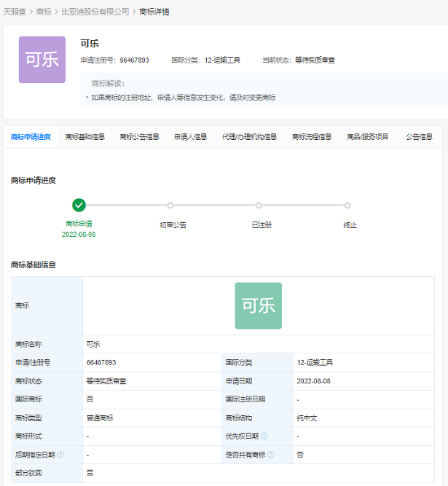Image resolution: width=448 pixels, height=486 pixels.
Task: Click the 终止 progress step circle
Action: click(x=348, y=205)
